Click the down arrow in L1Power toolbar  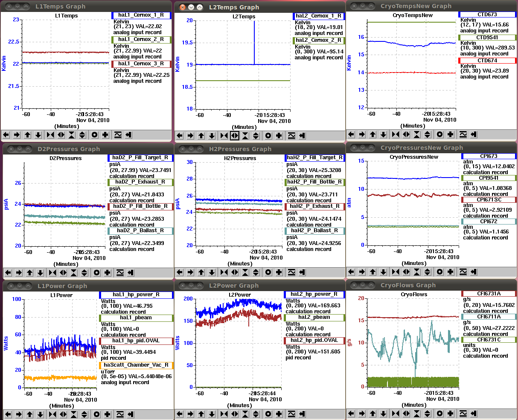click(x=40, y=414)
